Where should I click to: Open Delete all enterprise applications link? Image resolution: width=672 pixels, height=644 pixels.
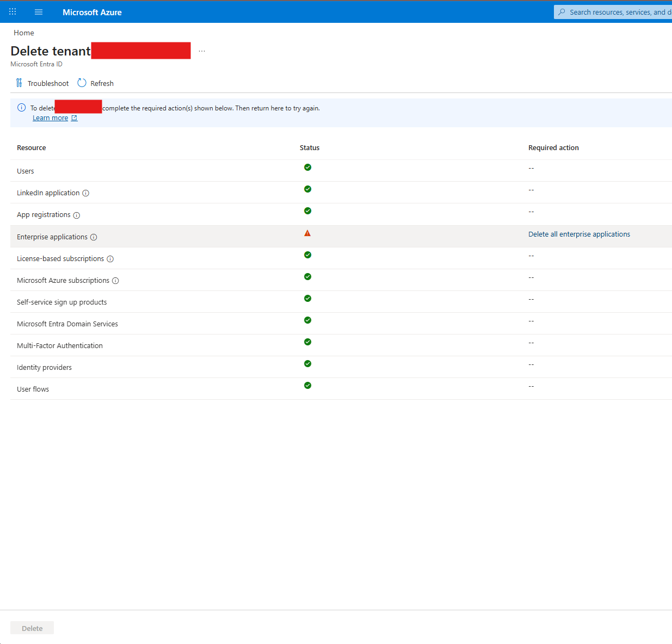tap(579, 234)
